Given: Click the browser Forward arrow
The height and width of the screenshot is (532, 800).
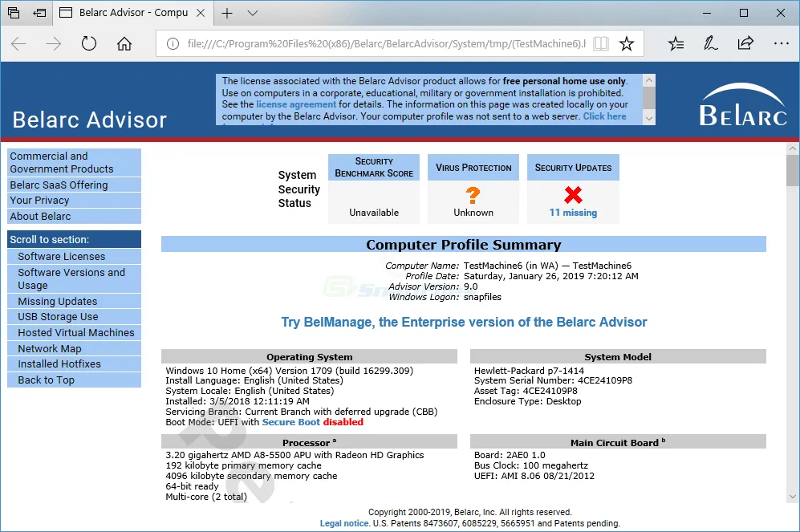Looking at the screenshot, I should (x=54, y=44).
